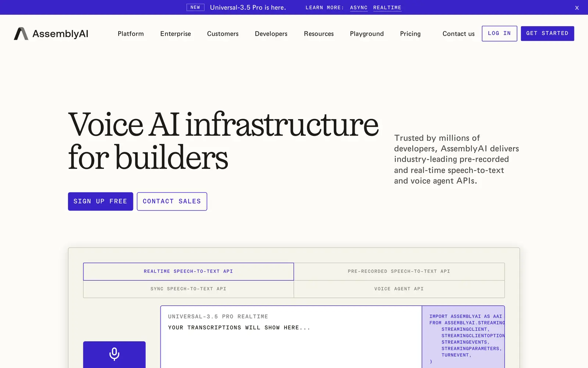Open the Customers menu item
The width and height of the screenshot is (588, 368).
coord(223,33)
